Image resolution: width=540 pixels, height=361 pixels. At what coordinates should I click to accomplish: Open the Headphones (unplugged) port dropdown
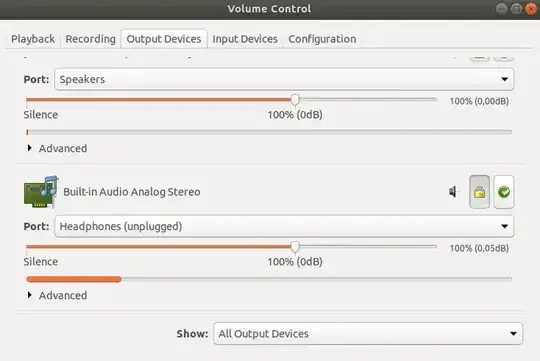[284, 226]
